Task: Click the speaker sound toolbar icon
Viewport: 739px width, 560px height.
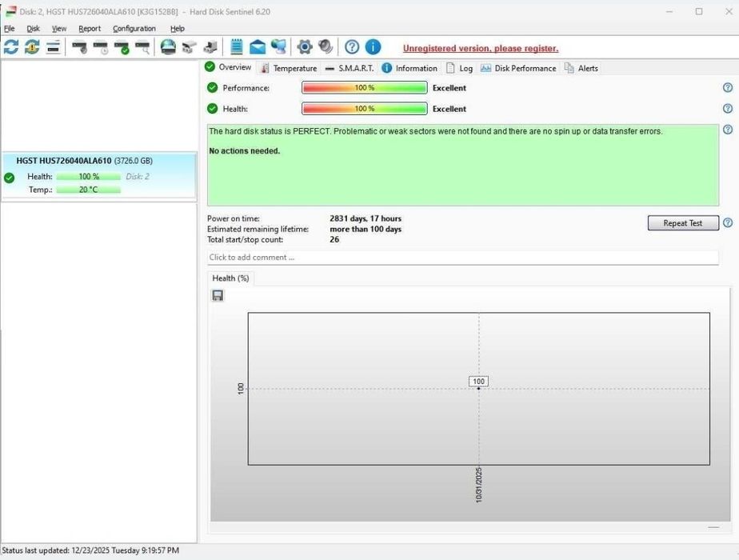Action: tap(326, 47)
